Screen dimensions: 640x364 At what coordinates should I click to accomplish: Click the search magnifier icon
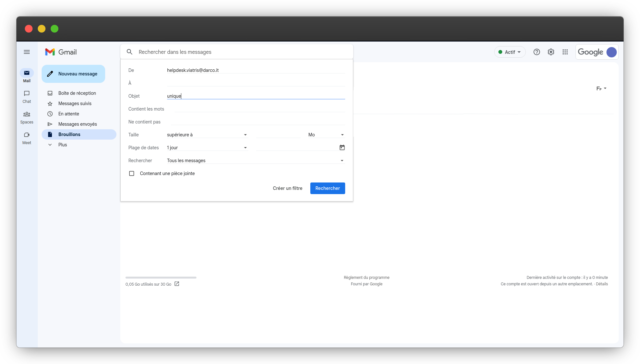(x=129, y=52)
